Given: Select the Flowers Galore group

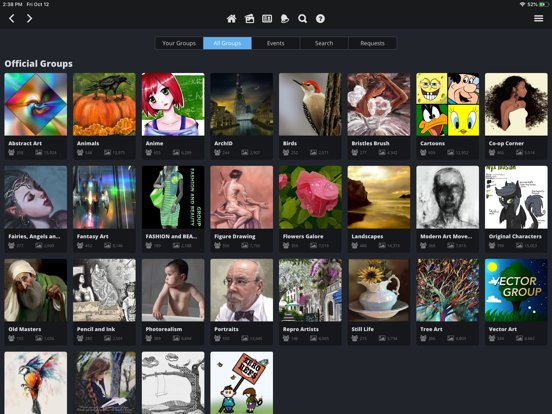Looking at the screenshot, I should 310,209.
